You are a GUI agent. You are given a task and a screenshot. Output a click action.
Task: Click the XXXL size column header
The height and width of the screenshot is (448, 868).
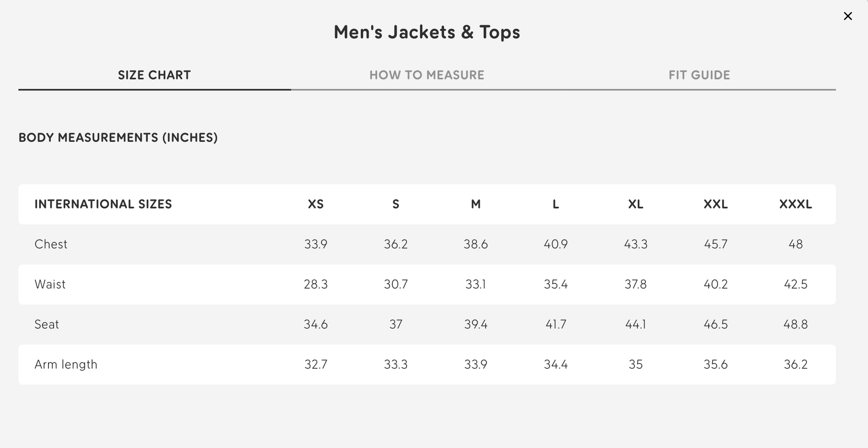tap(796, 204)
